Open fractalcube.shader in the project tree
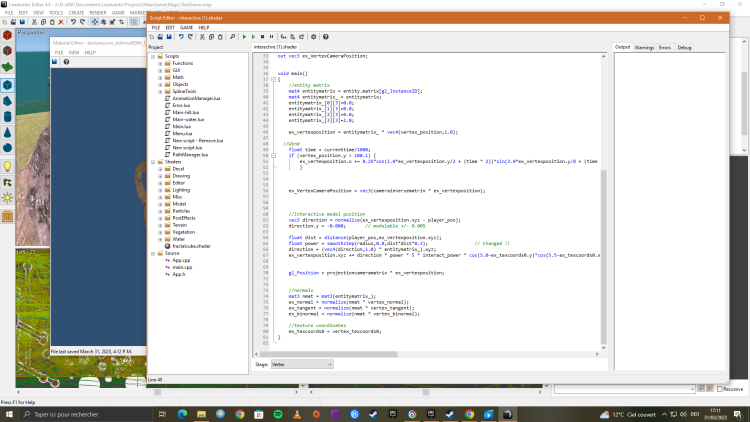The image size is (750, 422). click(x=190, y=245)
